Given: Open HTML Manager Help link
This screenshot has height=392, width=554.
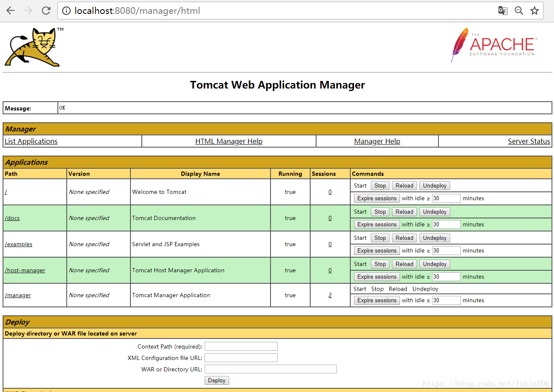Looking at the screenshot, I should (x=229, y=141).
